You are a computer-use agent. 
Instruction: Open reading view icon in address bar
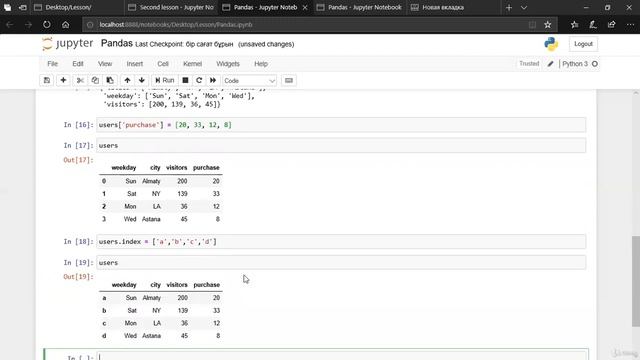coord(532,25)
